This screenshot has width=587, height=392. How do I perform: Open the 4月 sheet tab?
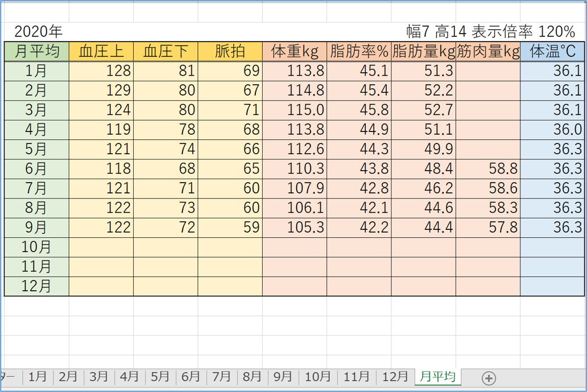(130, 377)
